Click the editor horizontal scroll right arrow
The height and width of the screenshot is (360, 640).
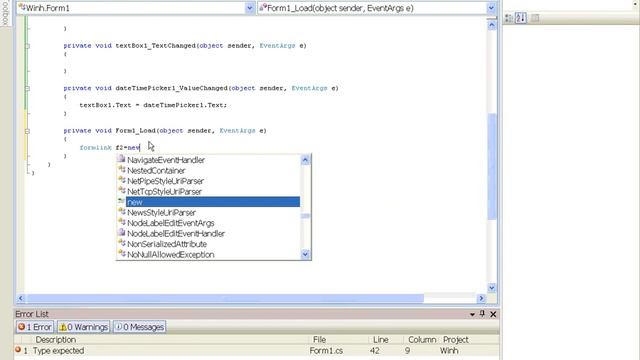(481, 298)
